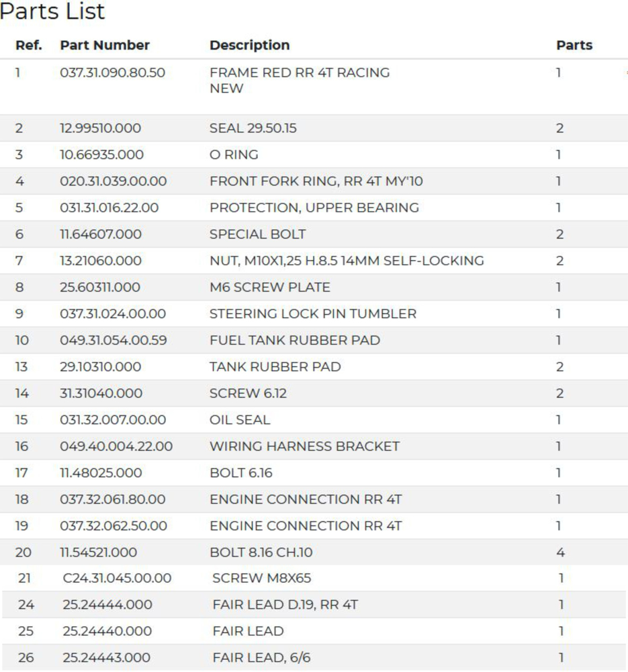
Task: Select the SCREW 6.12 description
Action: (248, 393)
